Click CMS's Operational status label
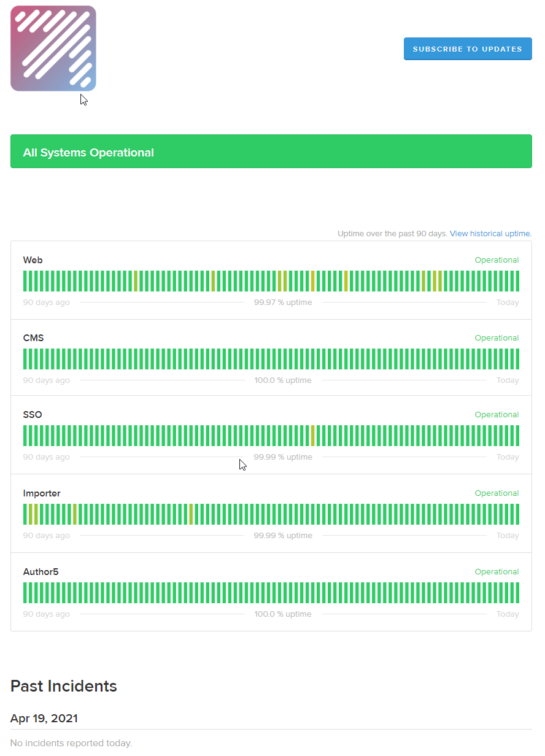The width and height of the screenshot is (545, 756). [x=497, y=337]
